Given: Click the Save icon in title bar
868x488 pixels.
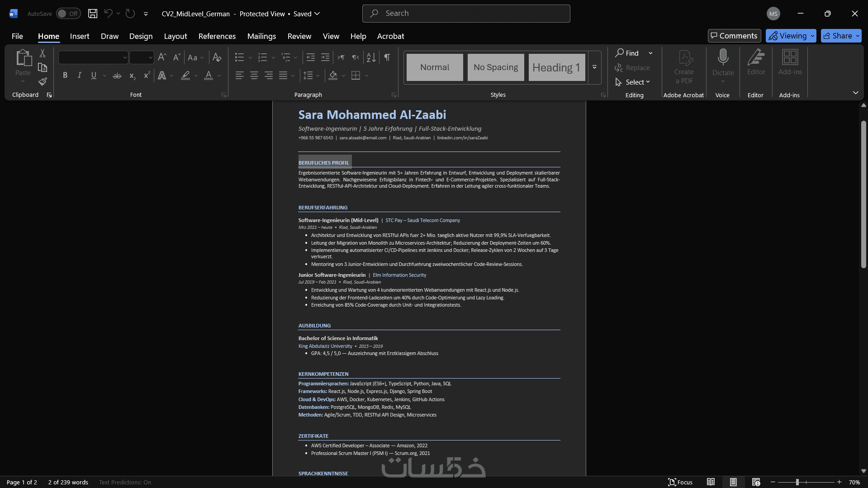Looking at the screenshot, I should point(93,14).
